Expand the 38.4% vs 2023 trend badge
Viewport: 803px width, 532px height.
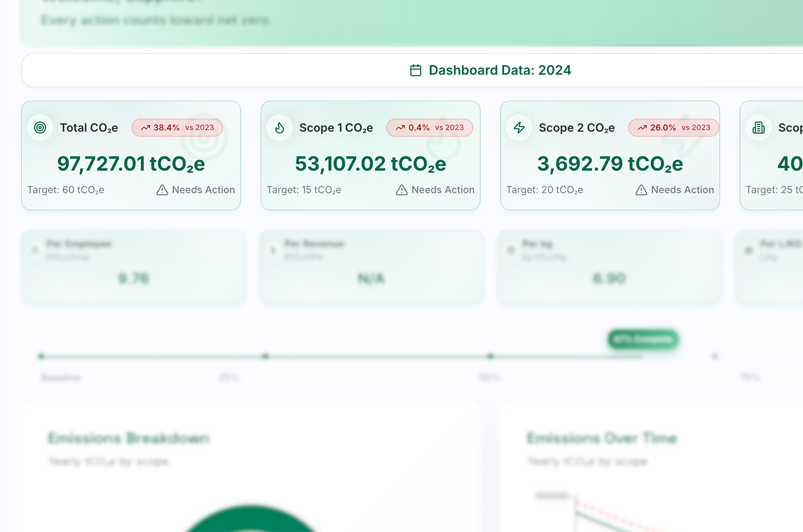click(177, 127)
